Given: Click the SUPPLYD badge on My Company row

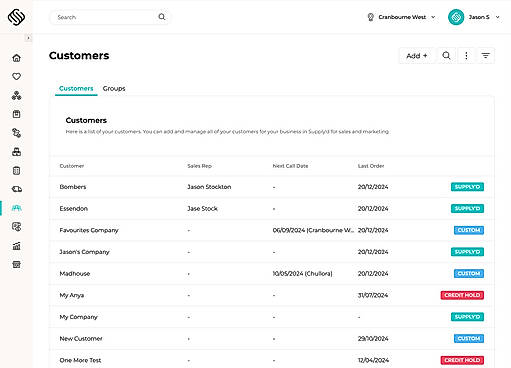Looking at the screenshot, I should tap(467, 317).
